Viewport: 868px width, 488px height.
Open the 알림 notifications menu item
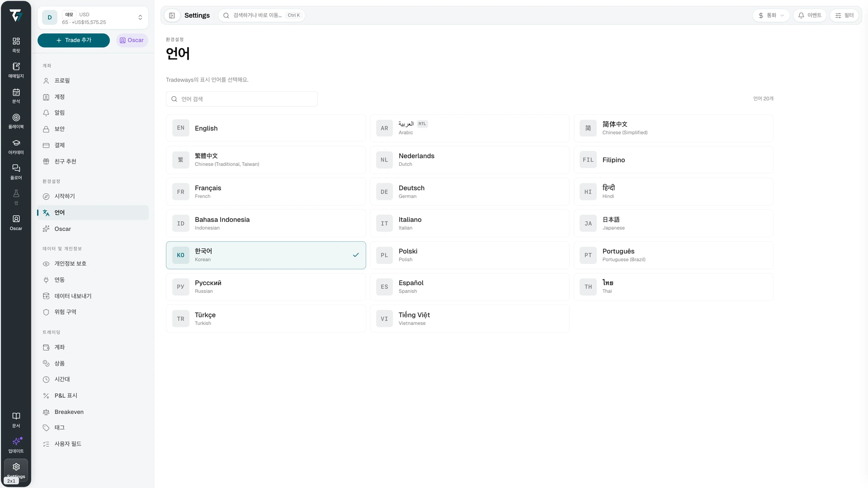(93, 113)
